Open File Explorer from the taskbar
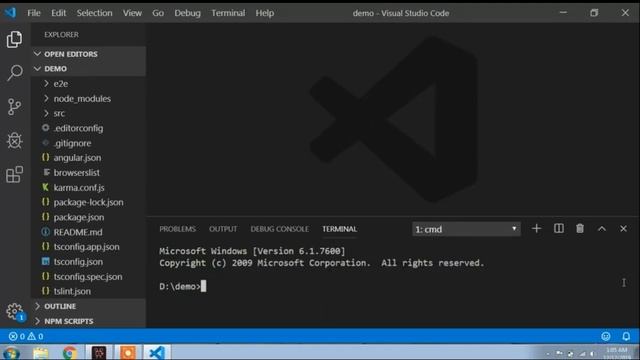 point(40,353)
